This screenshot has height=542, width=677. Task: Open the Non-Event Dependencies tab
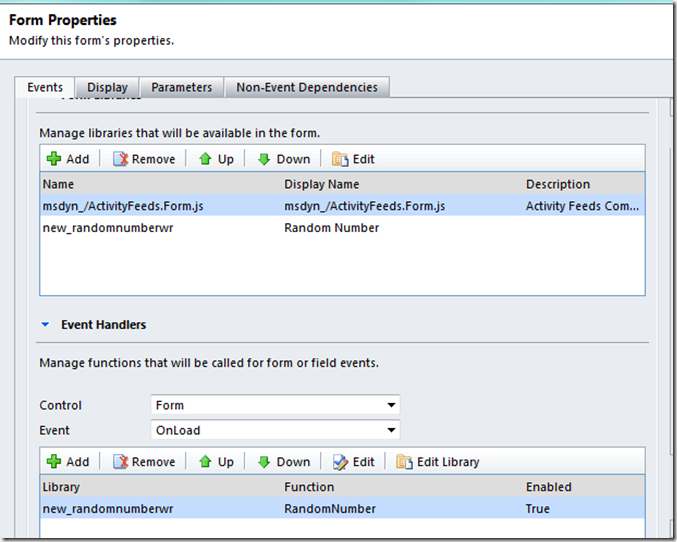tap(307, 87)
